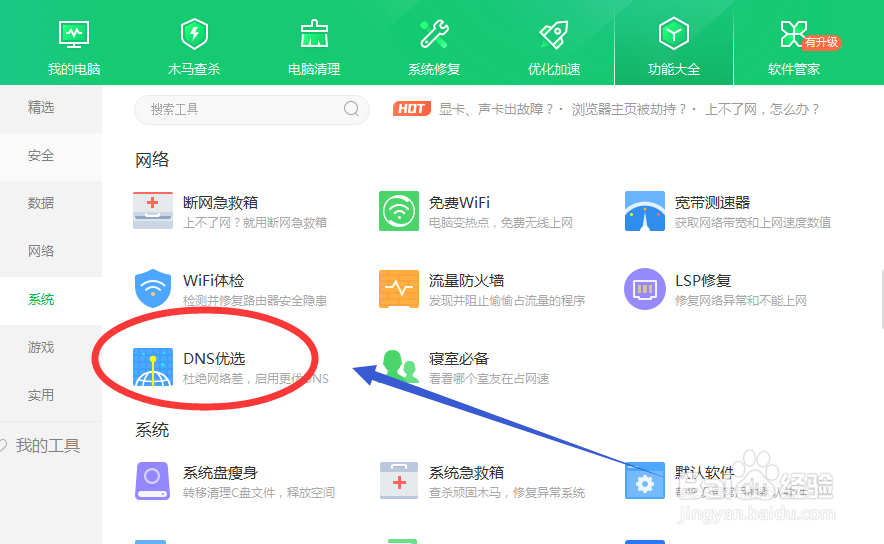Select 功能大全 cube icon
Image resolution: width=884 pixels, height=544 pixels.
coord(674,34)
